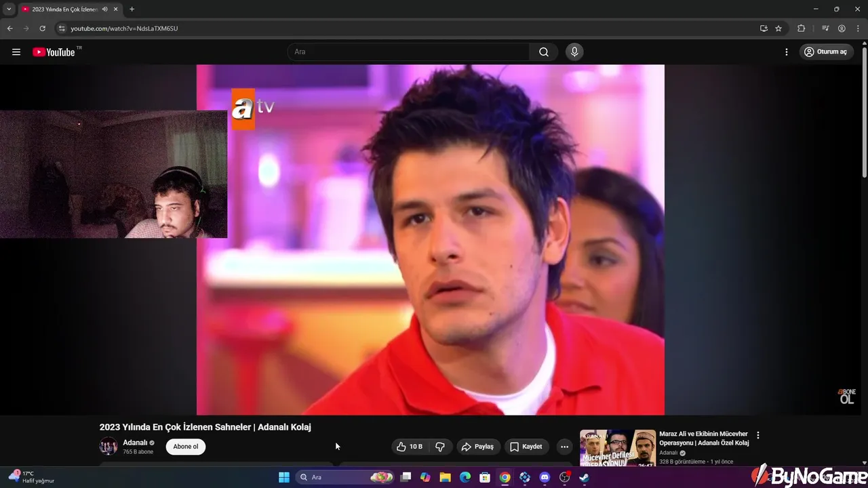The image size is (868, 488).
Task: Open OBS Studio from the taskbar
Action: [564, 477]
